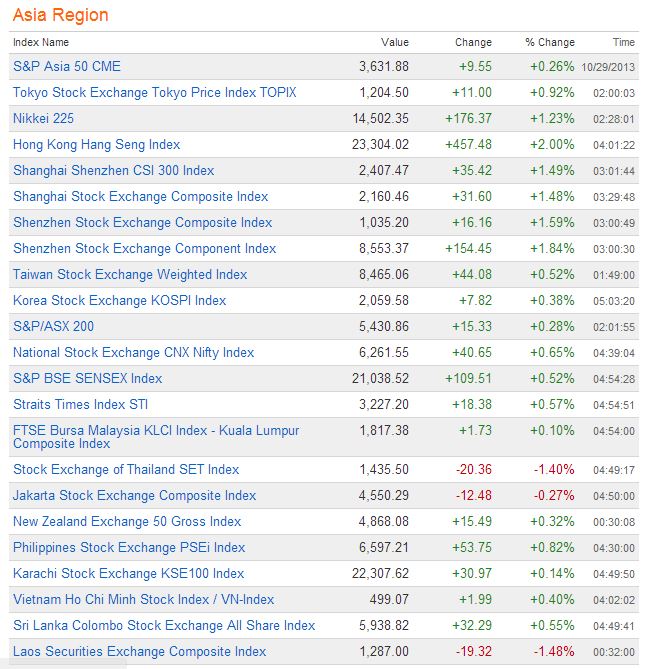This screenshot has height=669, width=656.
Task: Click Tokyo Stock Exchange Tokyo Price Index TOPIX
Action: click(x=154, y=92)
